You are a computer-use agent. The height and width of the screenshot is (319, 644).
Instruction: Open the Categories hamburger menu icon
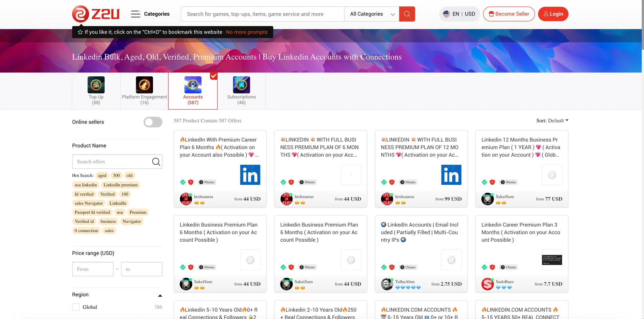pos(136,14)
